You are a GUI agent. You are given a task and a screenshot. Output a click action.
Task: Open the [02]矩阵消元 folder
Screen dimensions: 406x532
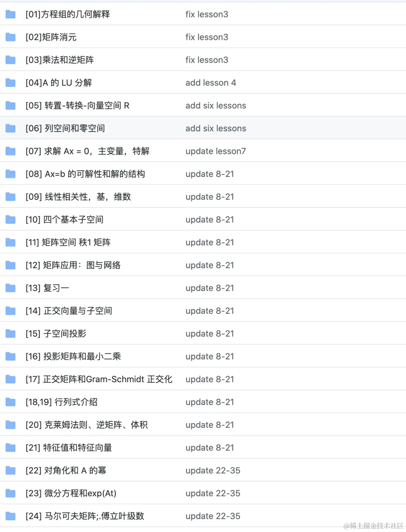pyautogui.click(x=52, y=37)
